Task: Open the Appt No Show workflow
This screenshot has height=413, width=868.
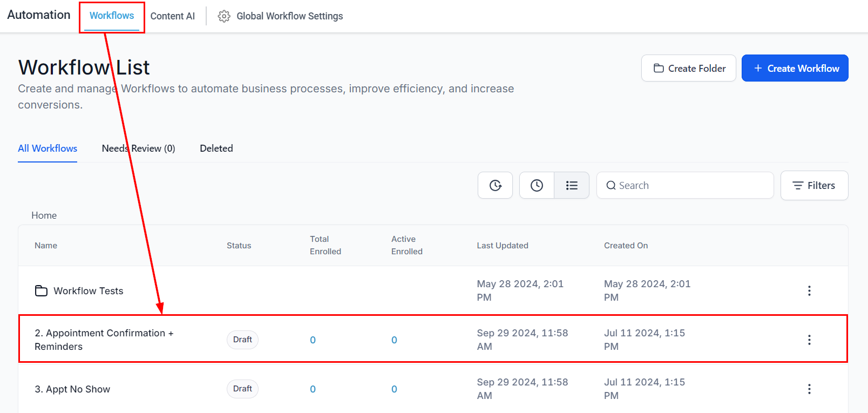Action: 72,389
